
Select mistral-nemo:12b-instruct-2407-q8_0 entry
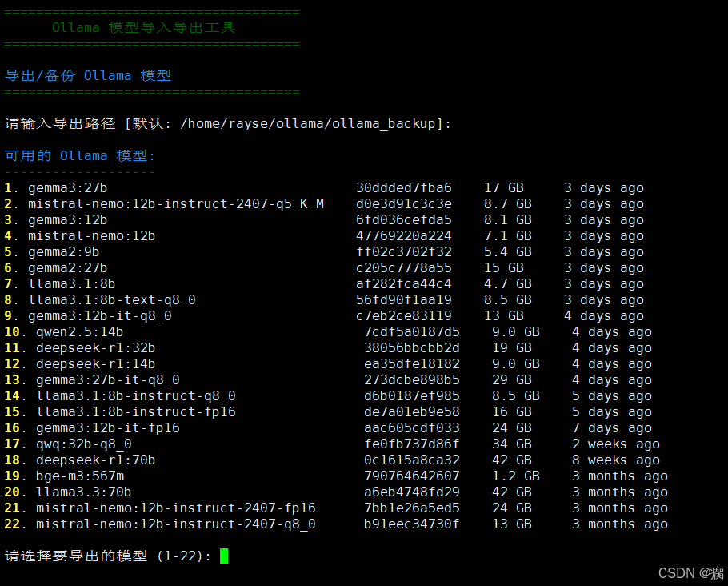(176, 524)
